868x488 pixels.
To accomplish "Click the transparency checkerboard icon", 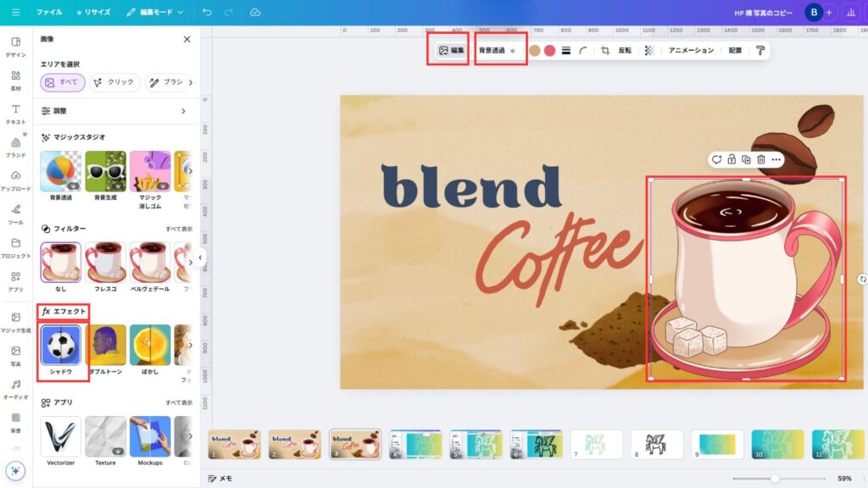I will 649,51.
